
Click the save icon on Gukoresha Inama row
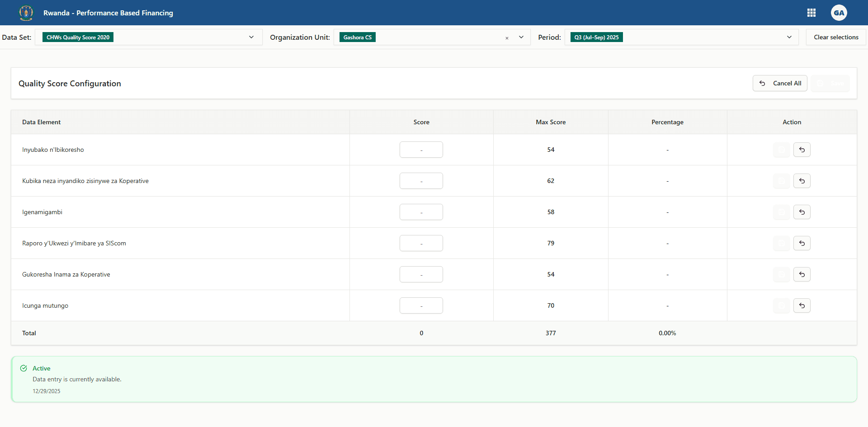781,274
